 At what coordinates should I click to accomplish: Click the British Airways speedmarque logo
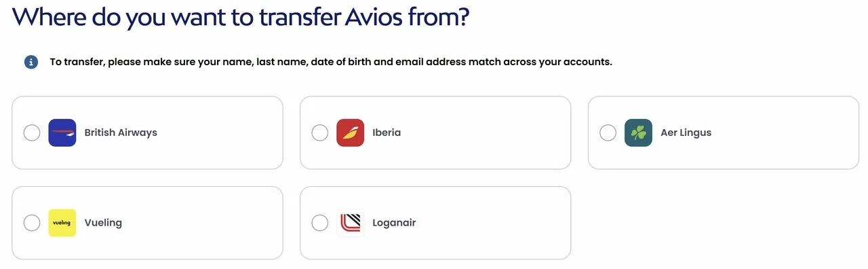pyautogui.click(x=62, y=132)
